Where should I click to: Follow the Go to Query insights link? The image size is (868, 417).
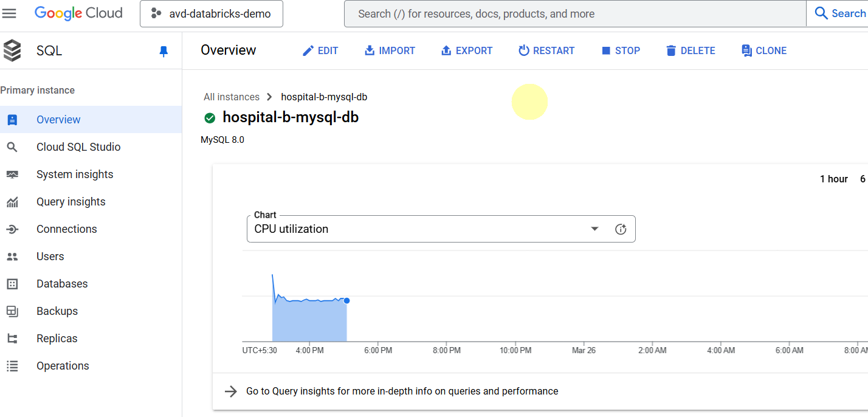pos(402,391)
